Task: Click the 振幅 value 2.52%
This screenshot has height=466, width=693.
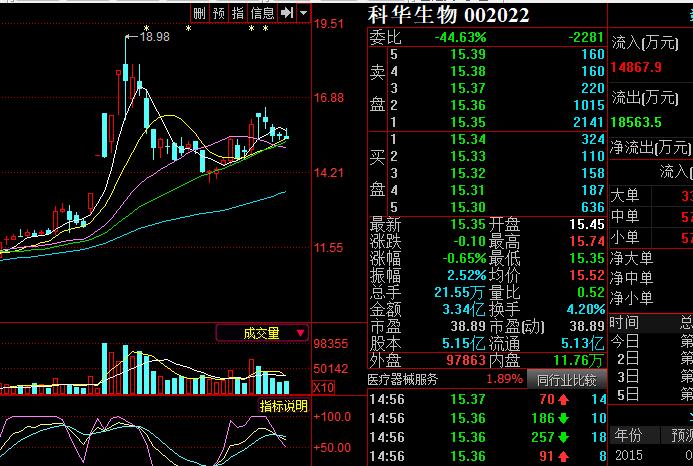Action: pos(466,275)
